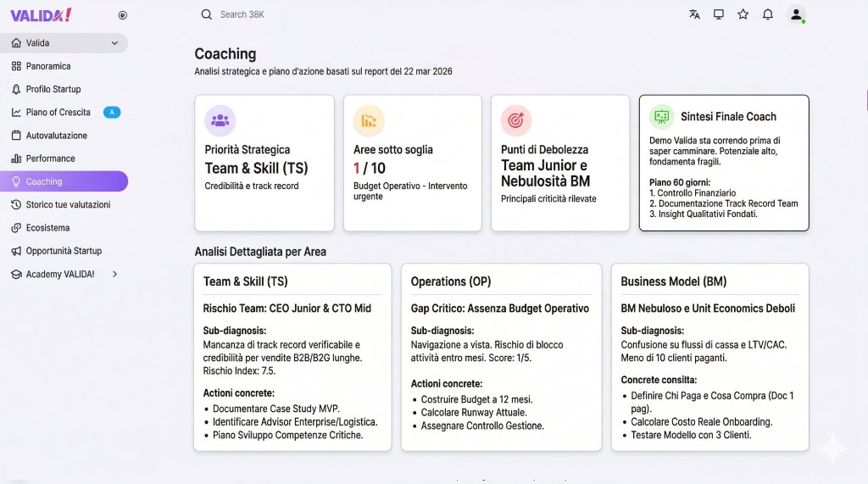Click the Opportunità Startup megaphone icon

click(16, 251)
